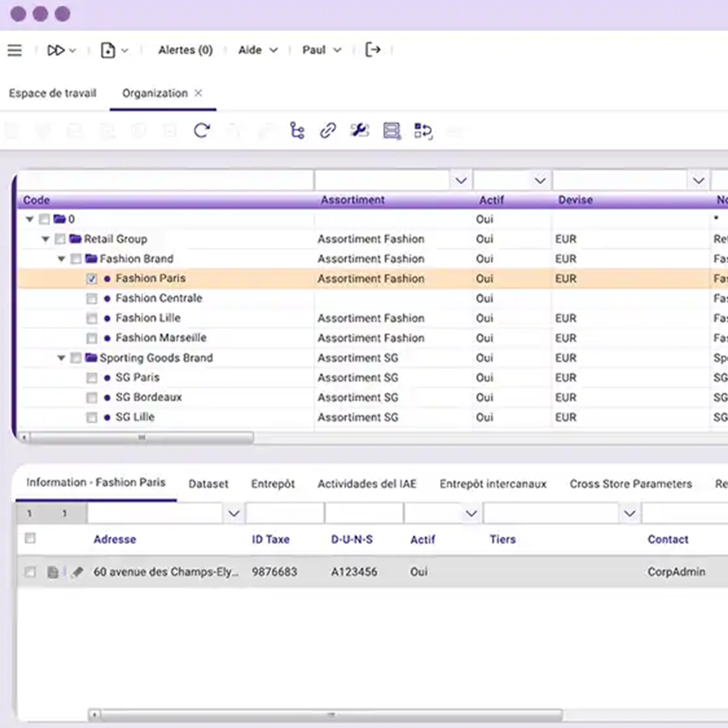Click the wrench tools toolbar icon
Viewport: 728px width, 728px height.
[359, 130]
